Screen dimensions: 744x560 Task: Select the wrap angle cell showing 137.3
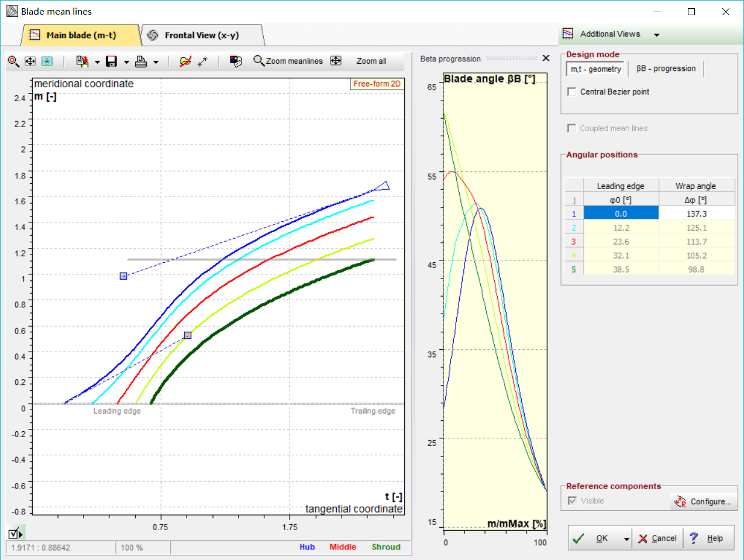click(x=696, y=214)
